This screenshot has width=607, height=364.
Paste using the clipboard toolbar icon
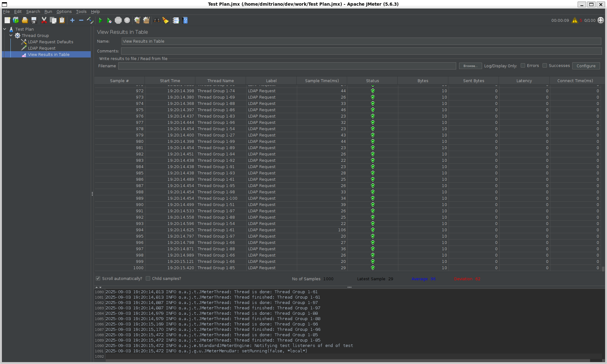pos(62,20)
